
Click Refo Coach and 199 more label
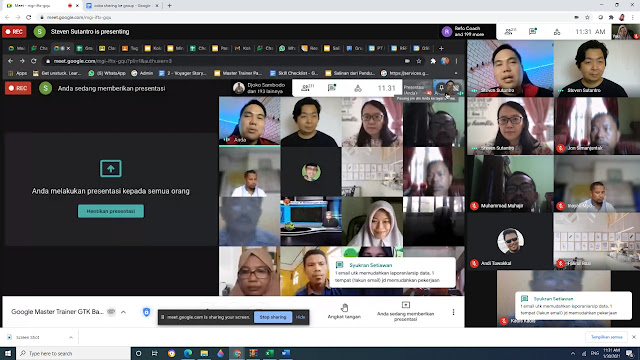click(x=469, y=31)
